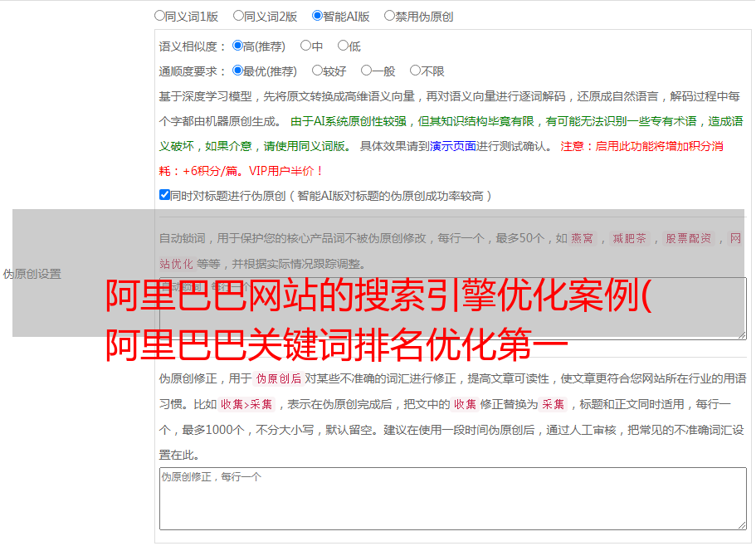Click the 伪原创后 highlighted tag
The width and height of the screenshot is (756, 546).
click(x=279, y=378)
